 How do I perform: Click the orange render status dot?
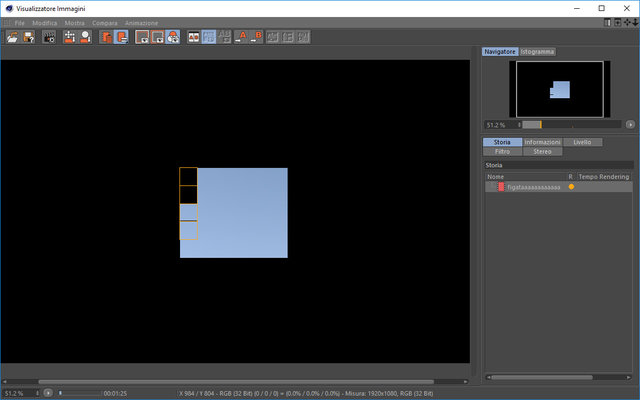tap(571, 187)
